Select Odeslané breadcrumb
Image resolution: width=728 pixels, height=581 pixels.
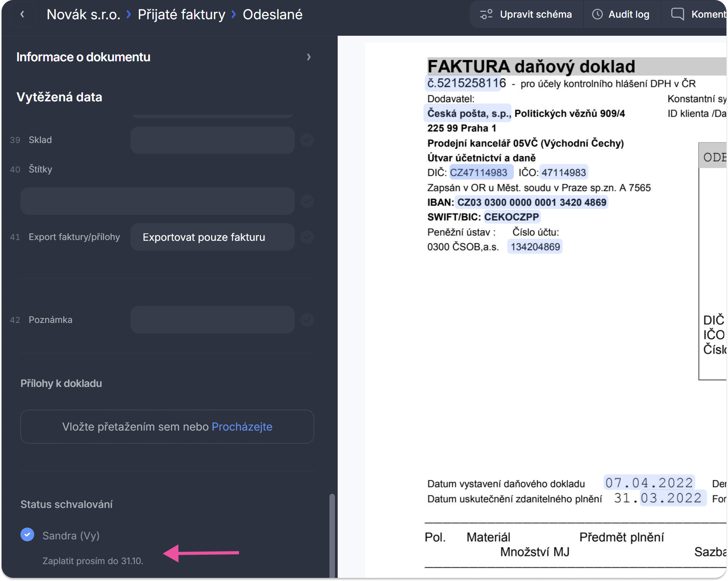coord(272,15)
